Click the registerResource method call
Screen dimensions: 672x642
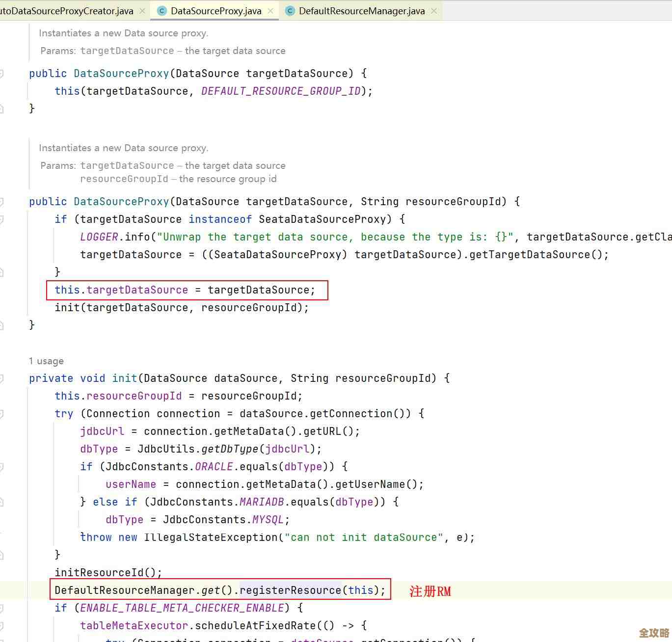point(290,590)
